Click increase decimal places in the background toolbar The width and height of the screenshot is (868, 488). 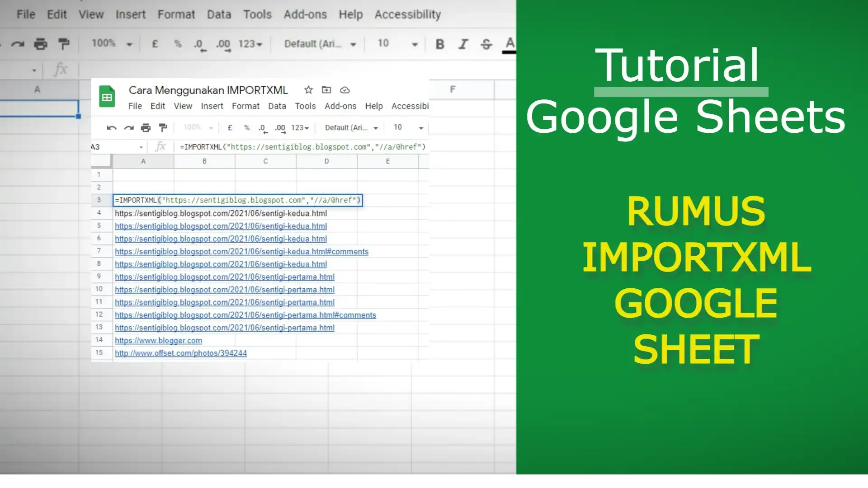(x=223, y=45)
